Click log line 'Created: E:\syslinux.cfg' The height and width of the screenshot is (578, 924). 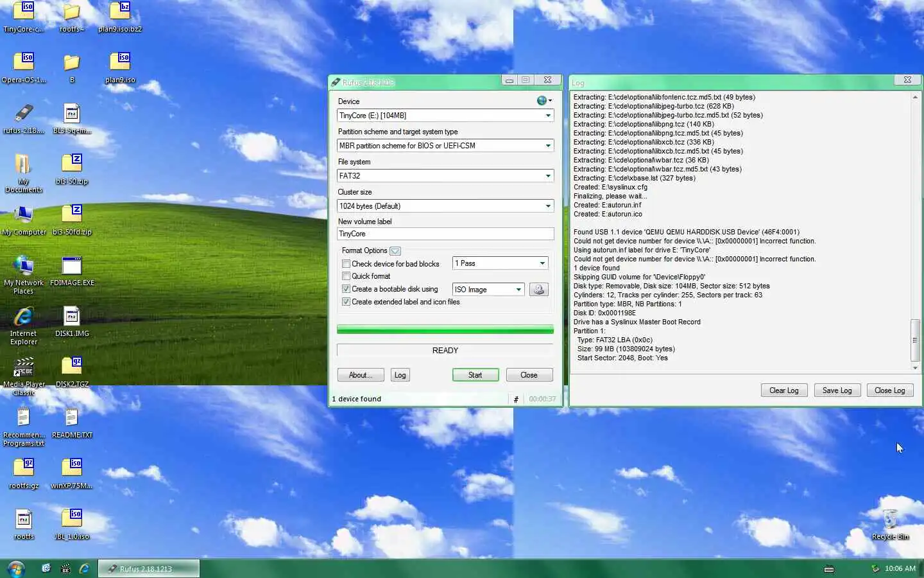point(610,188)
